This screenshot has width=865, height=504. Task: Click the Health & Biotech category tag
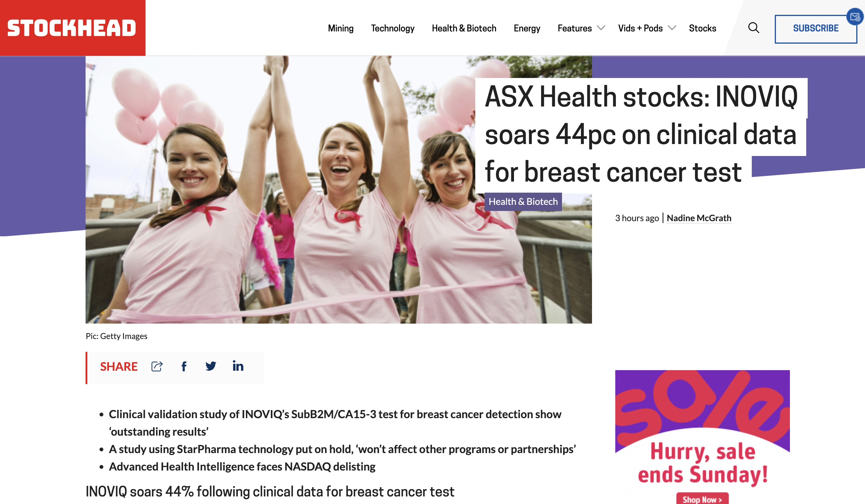523,202
